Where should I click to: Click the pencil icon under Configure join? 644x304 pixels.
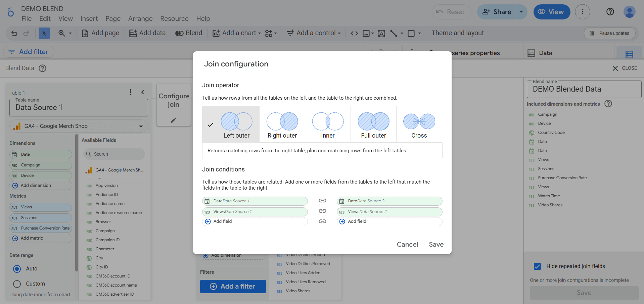coord(174,120)
